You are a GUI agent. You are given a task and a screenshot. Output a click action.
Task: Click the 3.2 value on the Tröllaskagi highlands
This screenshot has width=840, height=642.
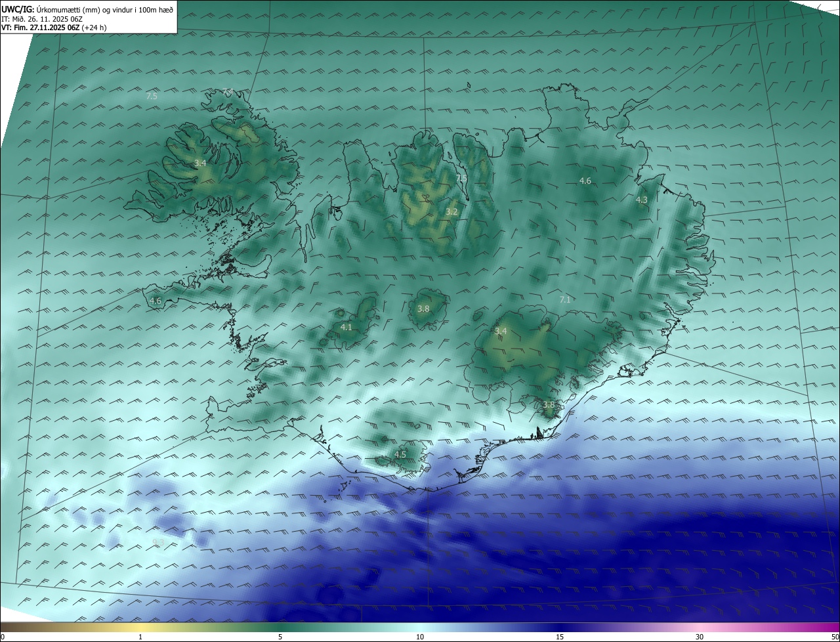tap(451, 211)
